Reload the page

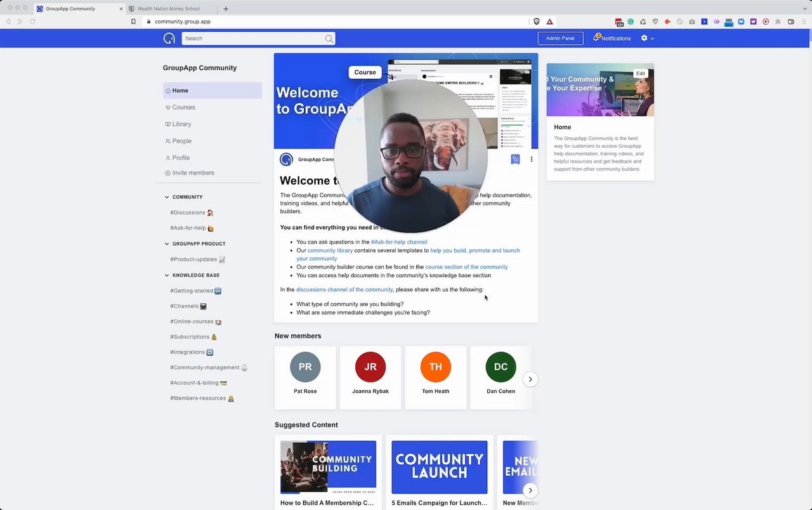32,22
